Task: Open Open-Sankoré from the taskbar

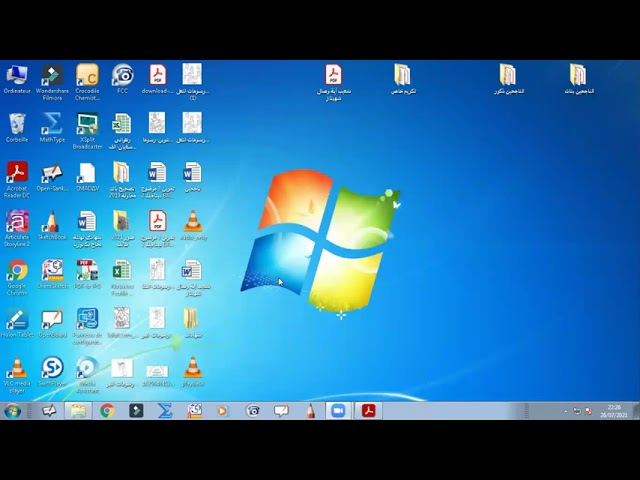Action: click(x=49, y=411)
